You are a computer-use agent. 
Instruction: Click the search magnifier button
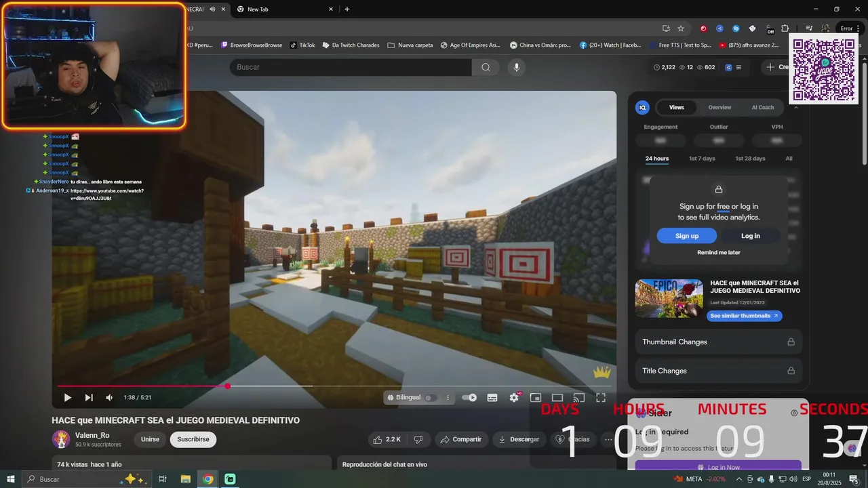click(486, 67)
